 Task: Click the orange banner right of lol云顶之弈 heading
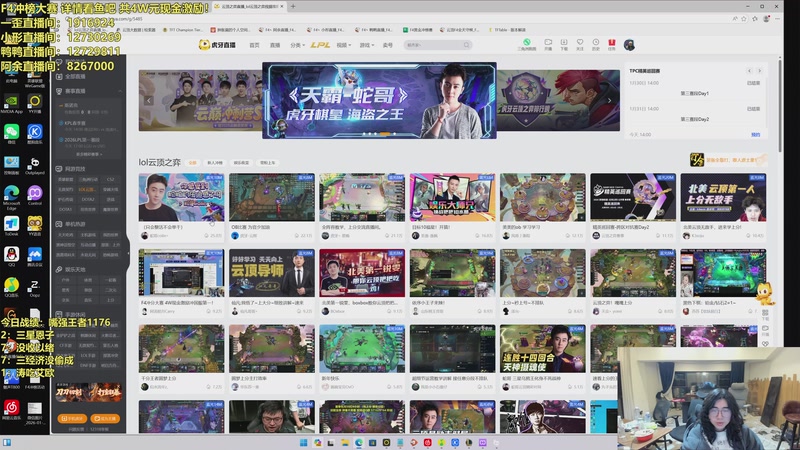pos(727,160)
